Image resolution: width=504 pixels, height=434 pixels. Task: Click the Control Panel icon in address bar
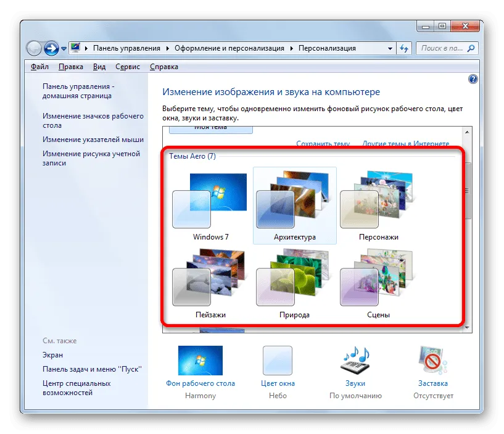click(x=75, y=48)
